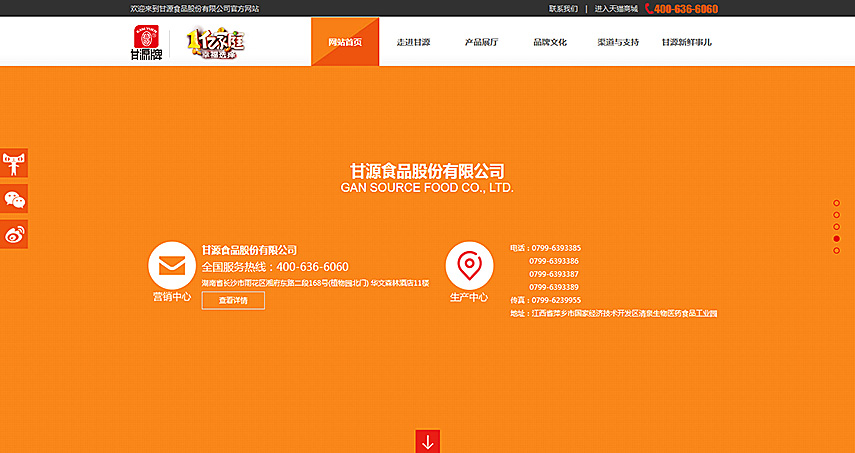Click the red down-arrow button at bottom
Viewport: 855px width, 453px height.
coord(428,442)
